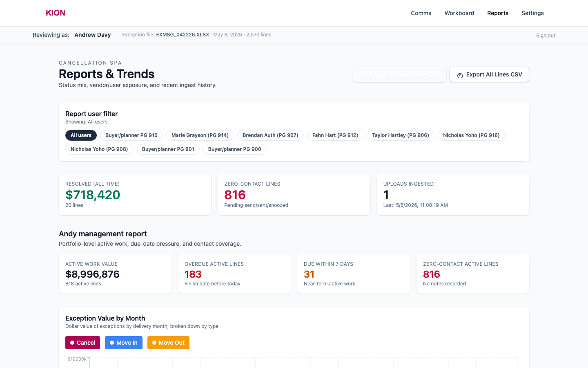
Task: Open the Comms menu item
Action: [x=421, y=13]
